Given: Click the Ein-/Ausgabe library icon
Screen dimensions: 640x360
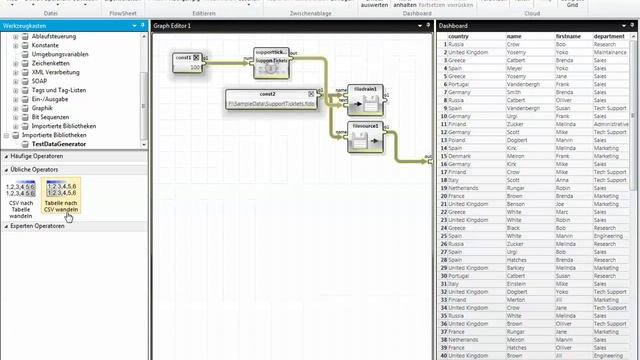Looking at the screenshot, I should 25,99.
